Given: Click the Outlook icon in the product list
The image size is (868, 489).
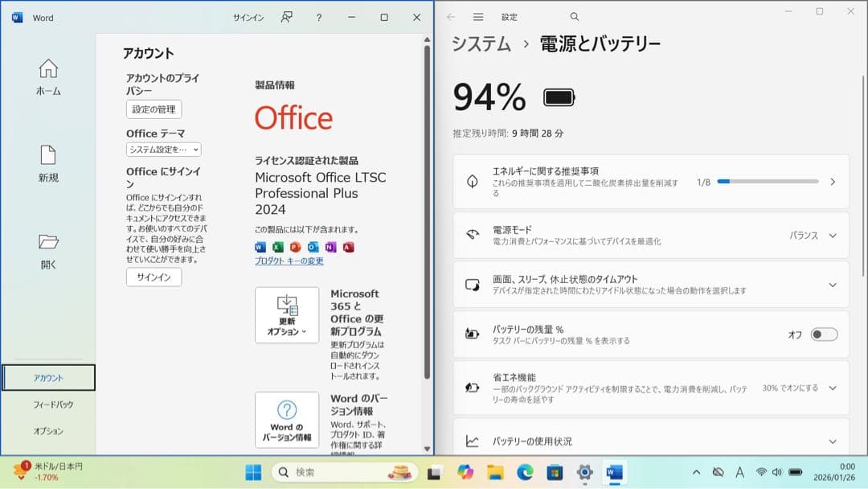Looking at the screenshot, I should tap(313, 247).
